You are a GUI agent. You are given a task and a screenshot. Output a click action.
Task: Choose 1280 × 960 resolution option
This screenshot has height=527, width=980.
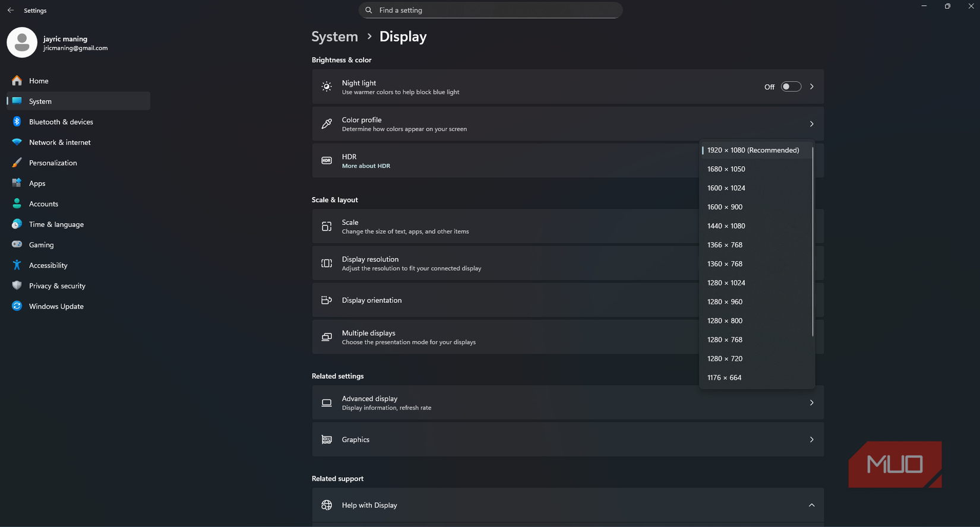point(756,302)
